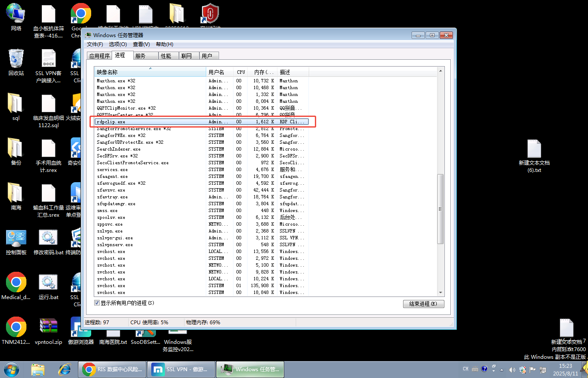Launch Internet Explorer from taskbar
The image size is (588, 378).
pos(64,369)
